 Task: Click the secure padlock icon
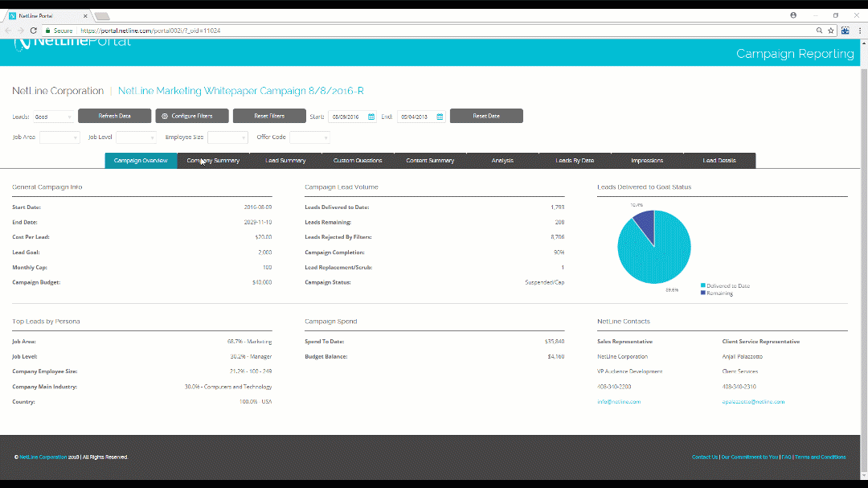click(x=47, y=31)
